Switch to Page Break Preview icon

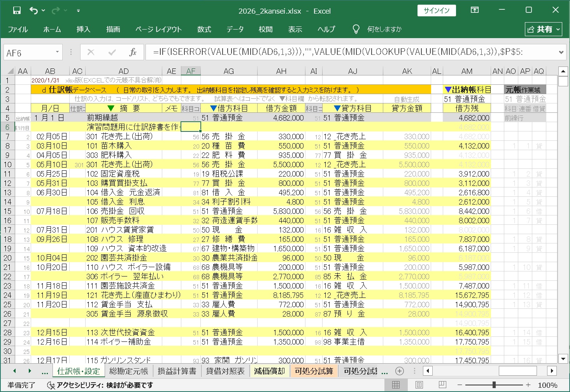(442, 385)
